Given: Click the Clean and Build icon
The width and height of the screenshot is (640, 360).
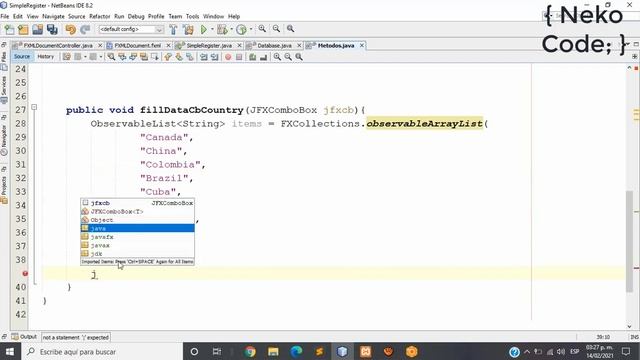Looking at the screenshot, I should (188, 29).
